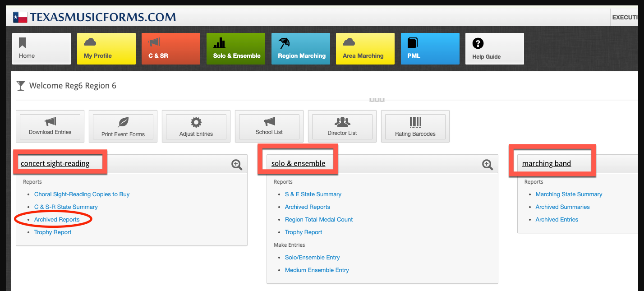644x291 pixels.
Task: Open the Solo/Ensemble Entry link
Action: point(313,258)
